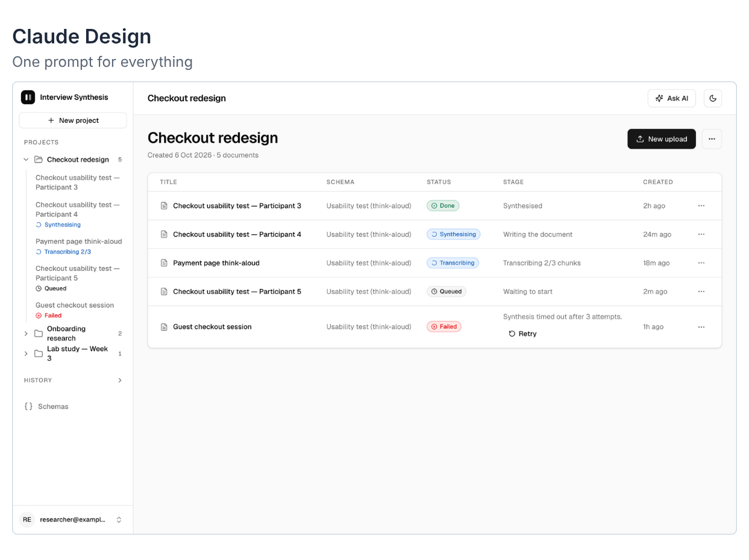The height and width of the screenshot is (560, 749).
Task: Click the '24m ago' created cell
Action: point(657,234)
